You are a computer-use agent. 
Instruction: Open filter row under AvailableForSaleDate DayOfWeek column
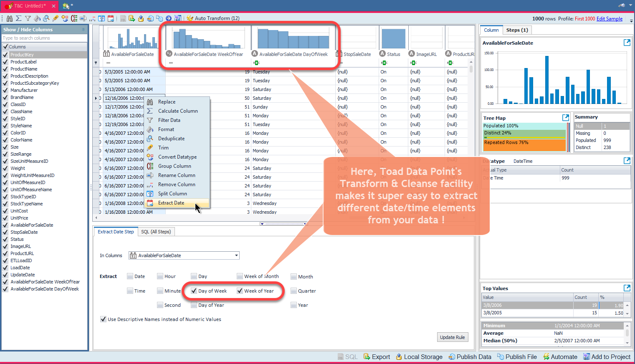[x=293, y=63]
